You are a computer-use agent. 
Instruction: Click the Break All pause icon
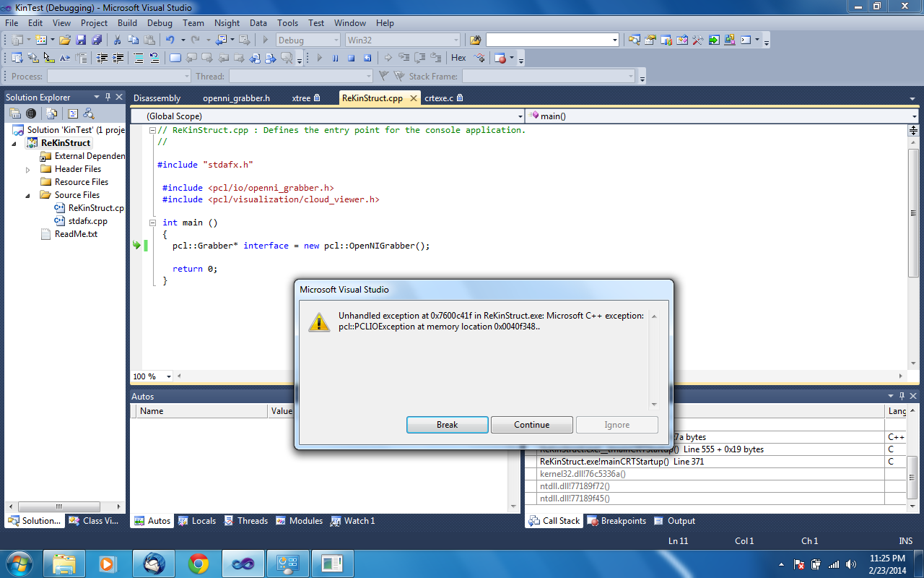[x=335, y=58]
